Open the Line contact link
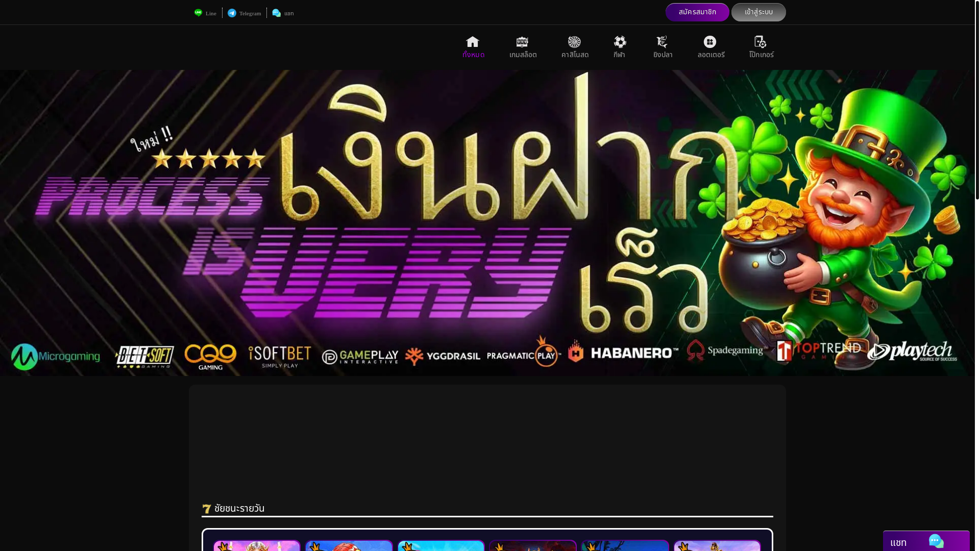Viewport: 980px width, 551px height. click(205, 13)
